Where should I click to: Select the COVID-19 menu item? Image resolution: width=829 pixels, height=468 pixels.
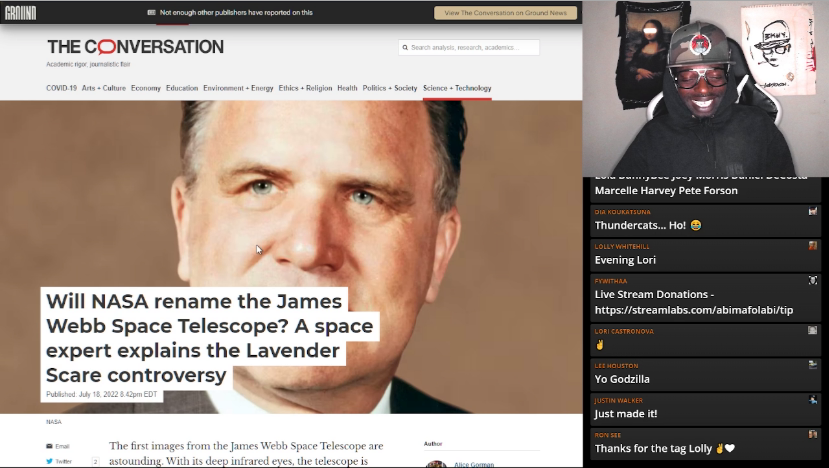click(x=61, y=88)
